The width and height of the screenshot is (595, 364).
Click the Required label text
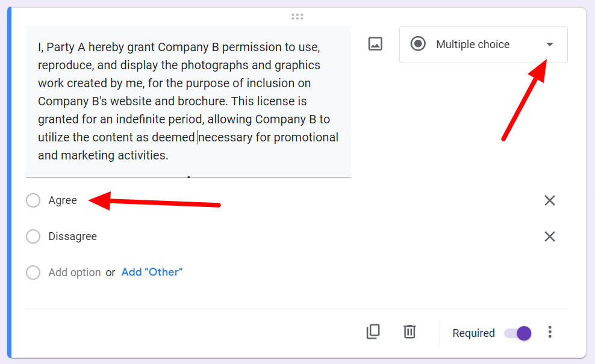[473, 333]
